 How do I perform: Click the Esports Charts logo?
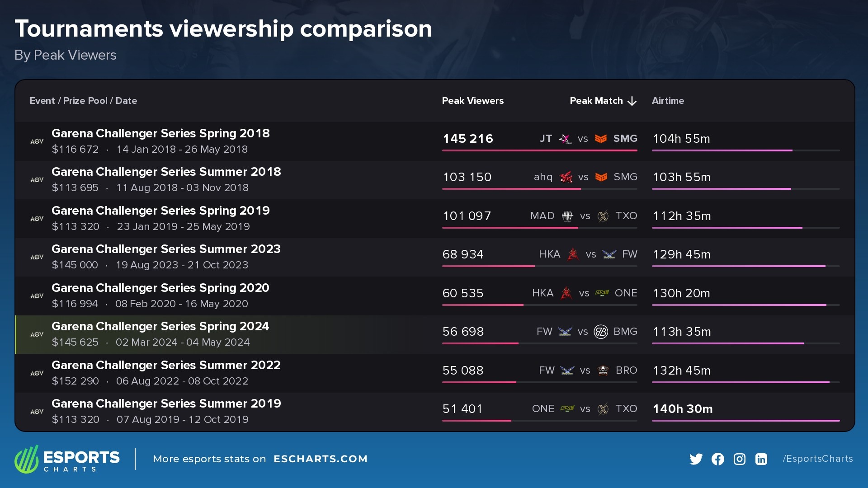click(x=67, y=459)
